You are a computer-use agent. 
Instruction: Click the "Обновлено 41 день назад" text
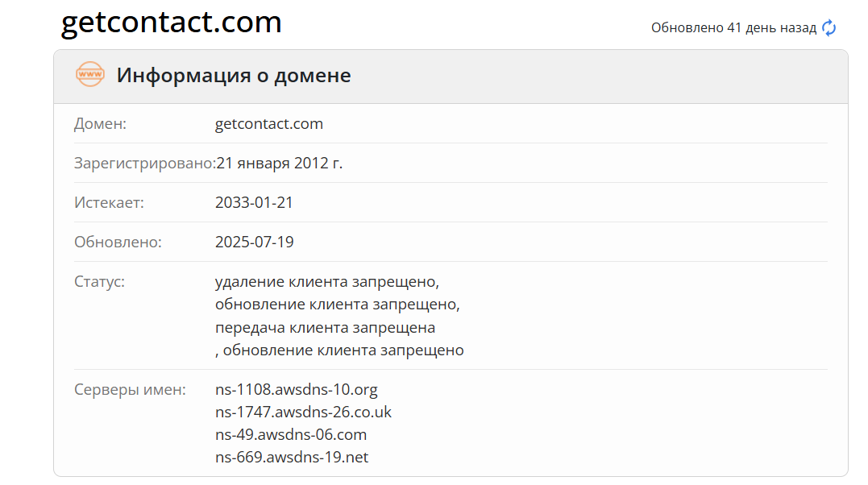[x=733, y=28]
